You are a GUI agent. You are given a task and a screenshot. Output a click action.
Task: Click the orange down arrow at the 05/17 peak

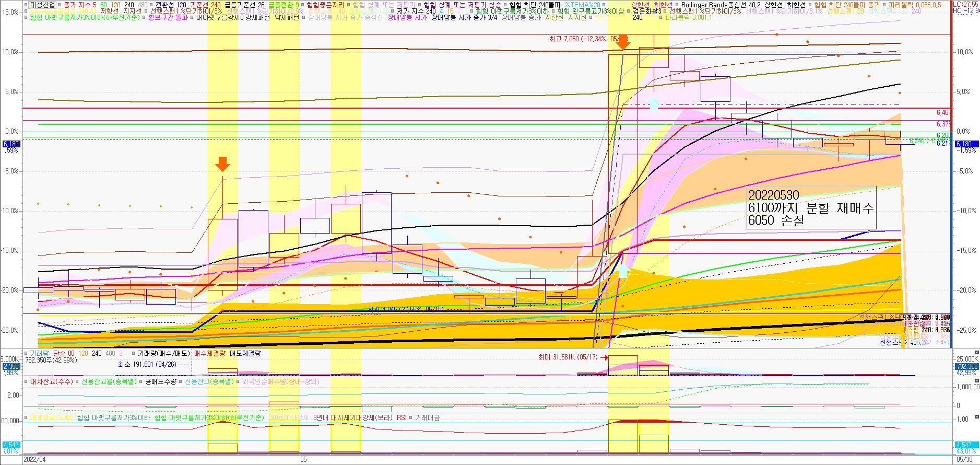[623, 42]
